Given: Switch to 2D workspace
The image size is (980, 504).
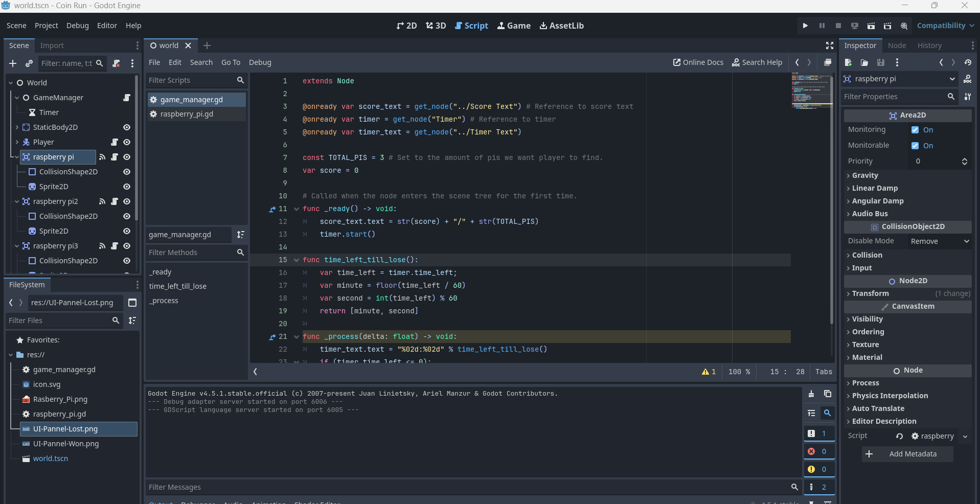Looking at the screenshot, I should pyautogui.click(x=407, y=26).
